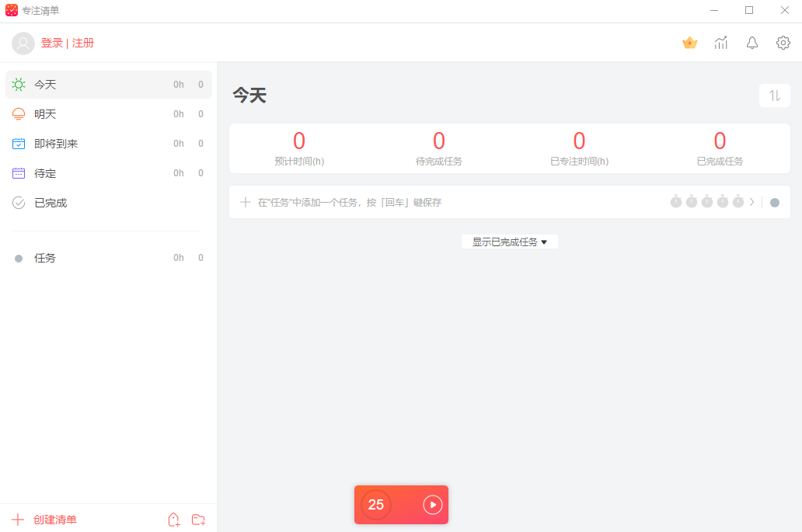This screenshot has height=532, width=802.
Task: Click the calendar icon beside 即将到来
Action: click(x=19, y=144)
